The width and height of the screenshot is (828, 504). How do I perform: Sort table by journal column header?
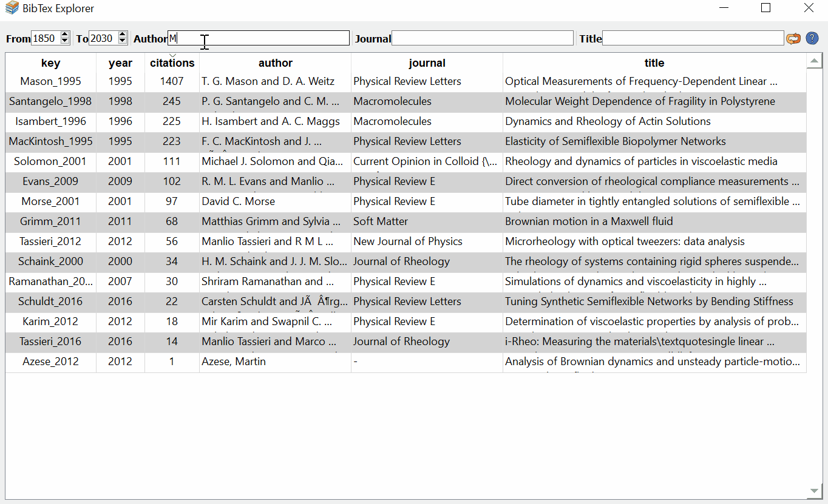pyautogui.click(x=427, y=63)
